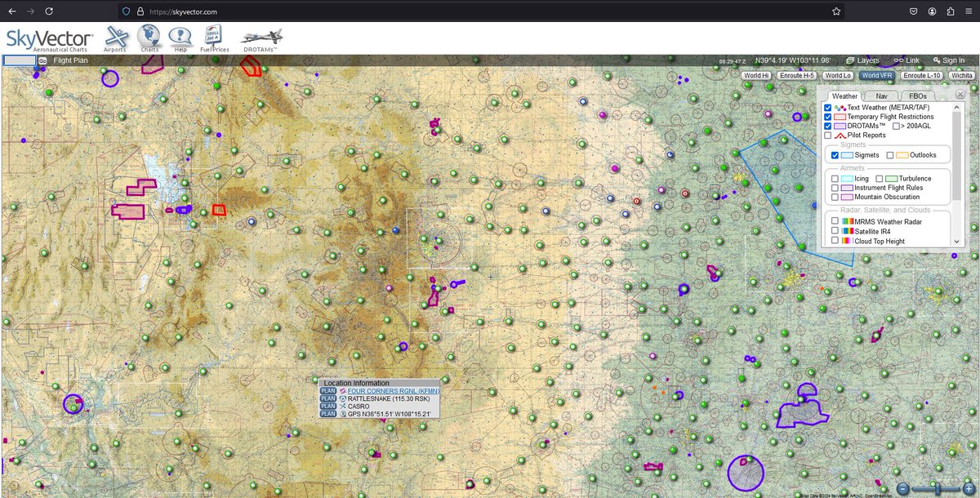Open the browser extensions icon
The height and width of the screenshot is (498, 980).
point(951,11)
